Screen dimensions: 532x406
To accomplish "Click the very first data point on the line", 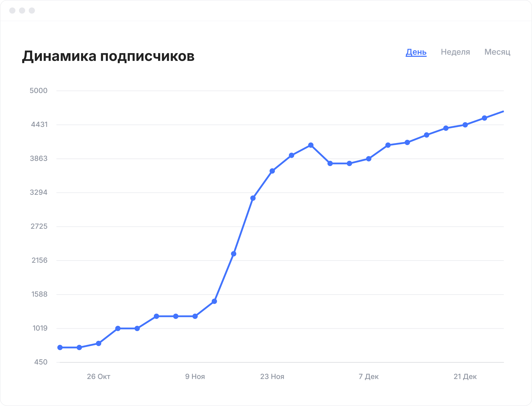I will (x=60, y=347).
